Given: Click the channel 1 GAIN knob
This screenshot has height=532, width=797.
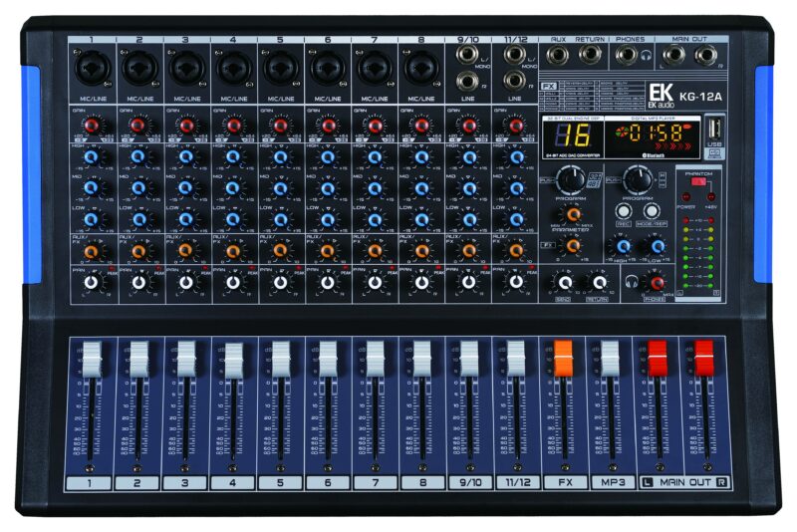Looking at the screenshot, I should (92, 126).
